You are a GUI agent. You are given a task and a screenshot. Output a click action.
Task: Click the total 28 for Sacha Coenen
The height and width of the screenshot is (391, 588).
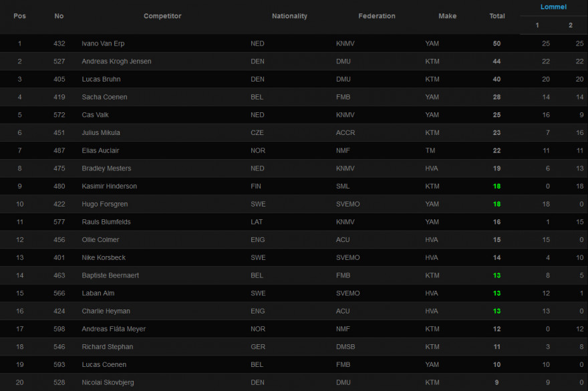(x=496, y=97)
